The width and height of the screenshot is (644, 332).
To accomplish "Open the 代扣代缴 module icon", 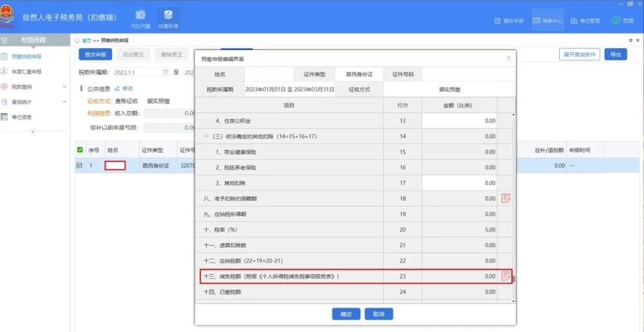I will point(140,18).
